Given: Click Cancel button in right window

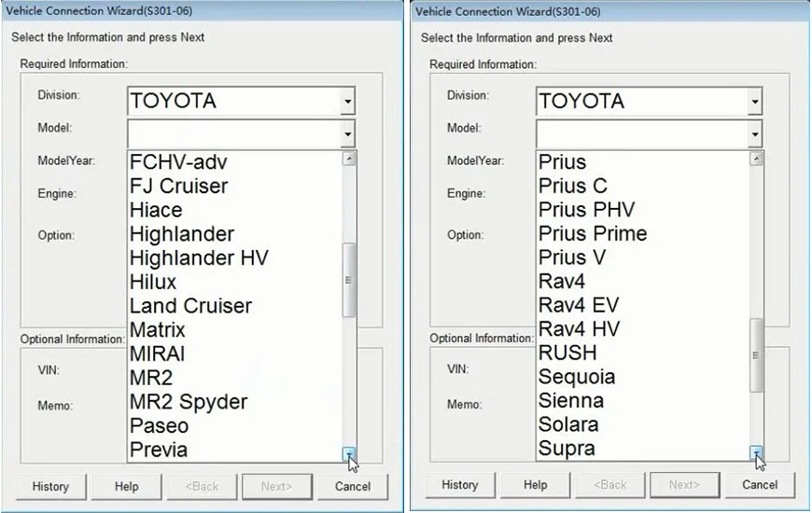Looking at the screenshot, I should 760,485.
